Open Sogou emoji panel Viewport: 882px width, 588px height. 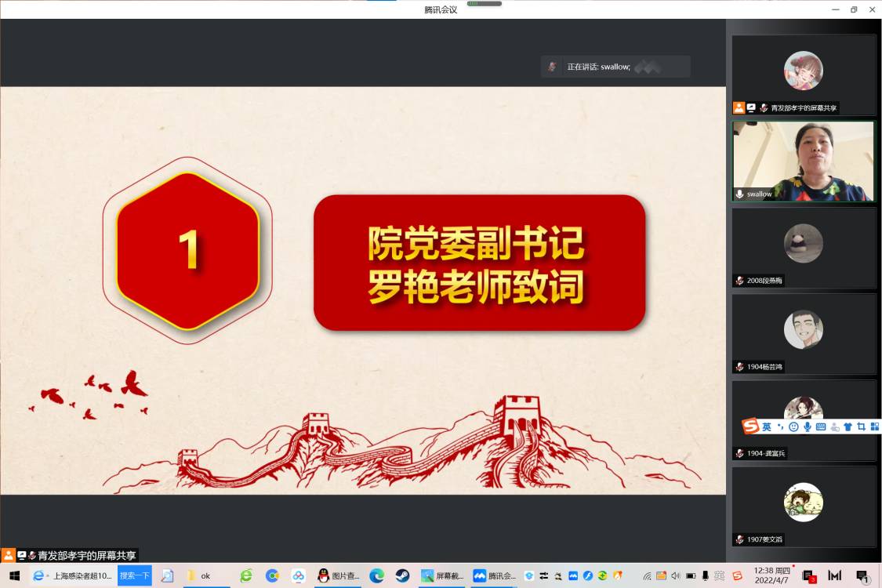tap(793, 426)
